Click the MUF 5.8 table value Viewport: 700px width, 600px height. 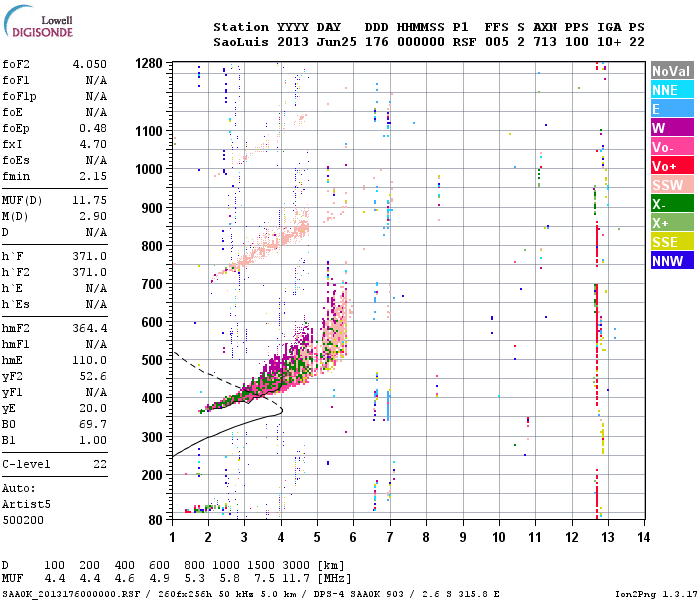point(229,579)
